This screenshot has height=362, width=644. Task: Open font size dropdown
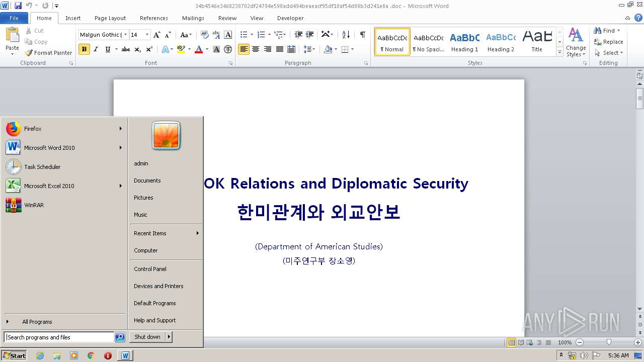click(x=147, y=35)
